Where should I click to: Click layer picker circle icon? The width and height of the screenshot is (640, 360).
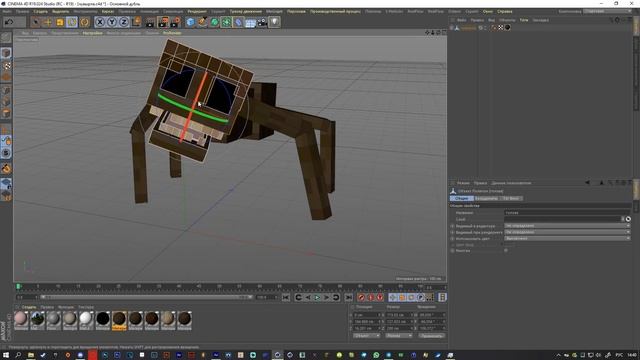click(x=628, y=219)
